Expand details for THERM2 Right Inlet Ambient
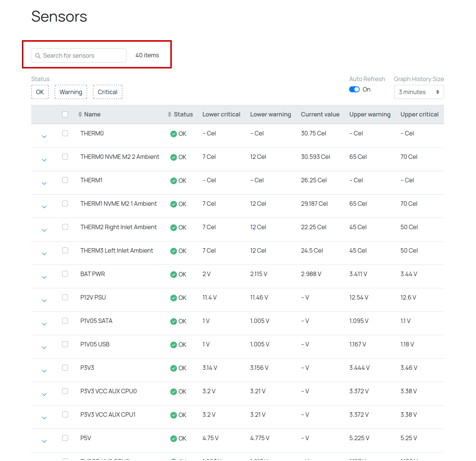 [x=44, y=230]
